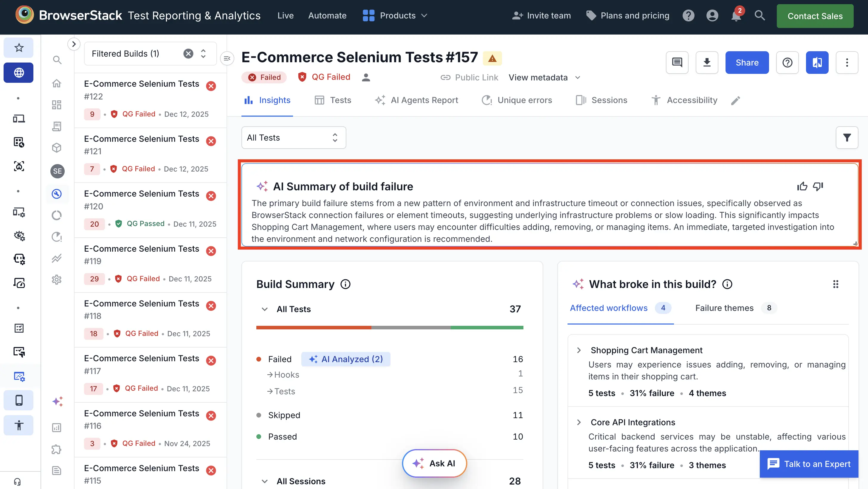The image size is (868, 489).
Task: Click Invite team link
Action: click(541, 15)
